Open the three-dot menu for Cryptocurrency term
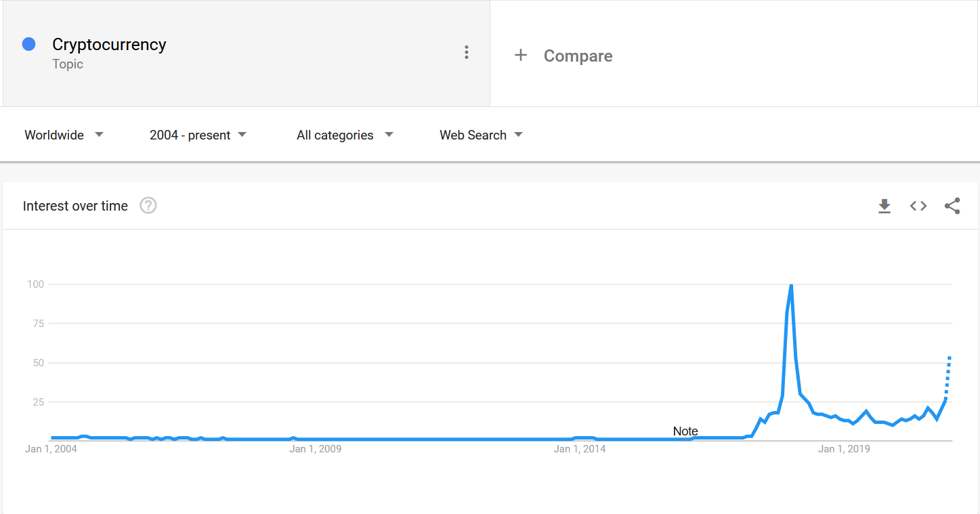980x514 pixels. 466,52
